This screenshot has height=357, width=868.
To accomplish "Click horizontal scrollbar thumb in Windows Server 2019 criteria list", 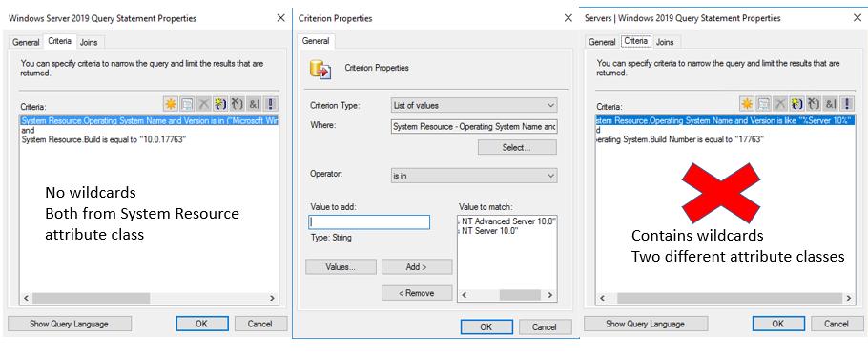I will pyautogui.click(x=91, y=298).
